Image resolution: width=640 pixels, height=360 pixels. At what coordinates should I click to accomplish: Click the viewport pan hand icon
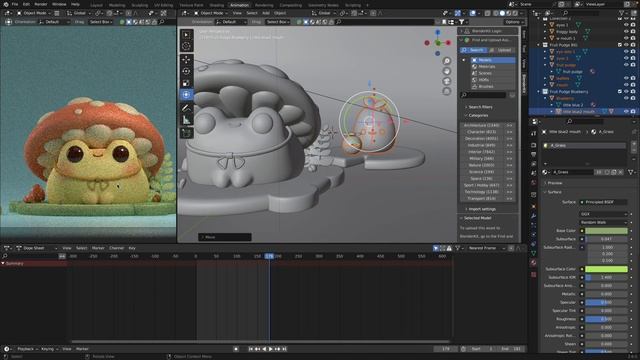click(447, 71)
